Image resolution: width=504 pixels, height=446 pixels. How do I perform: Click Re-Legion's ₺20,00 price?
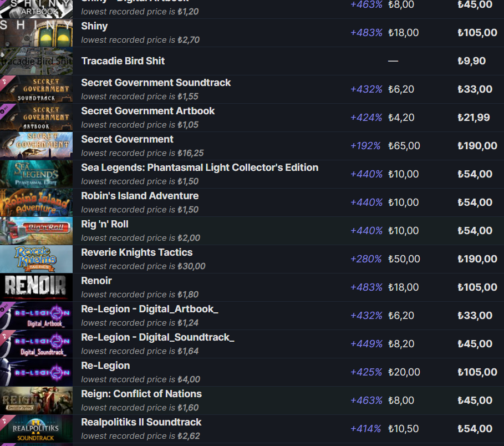404,372
